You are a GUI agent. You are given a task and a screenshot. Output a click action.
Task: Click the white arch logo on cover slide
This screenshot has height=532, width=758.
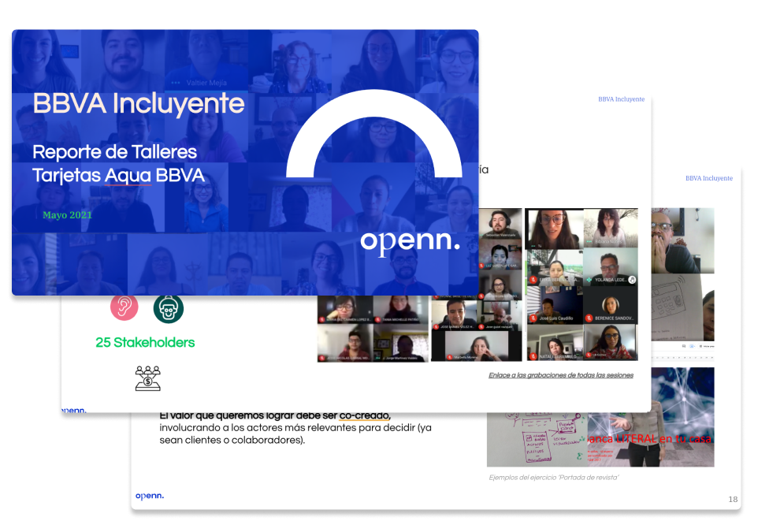pos(373,133)
